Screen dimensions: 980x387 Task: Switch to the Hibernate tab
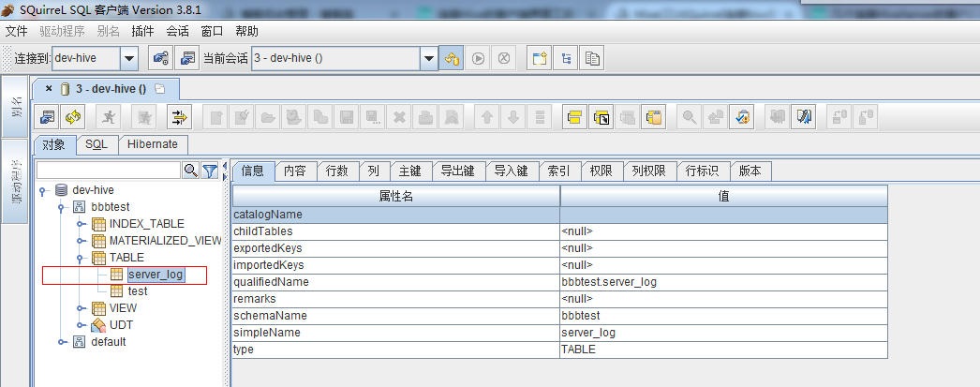153,144
